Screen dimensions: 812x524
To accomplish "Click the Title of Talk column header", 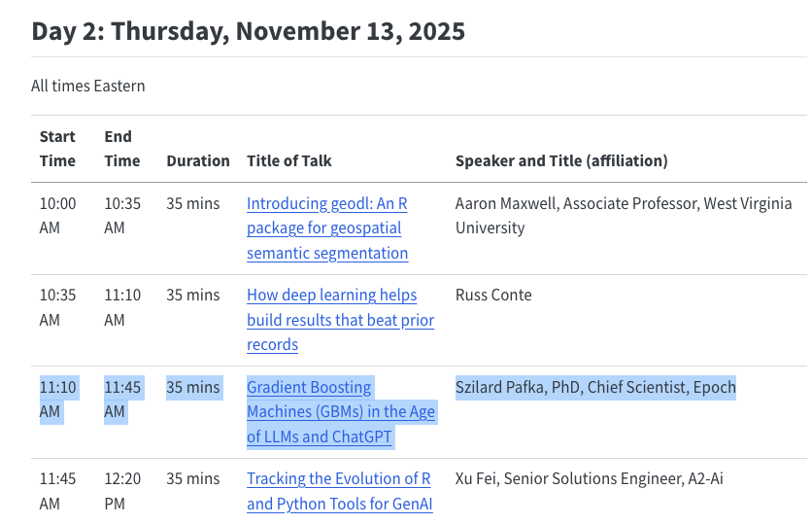I will [289, 160].
